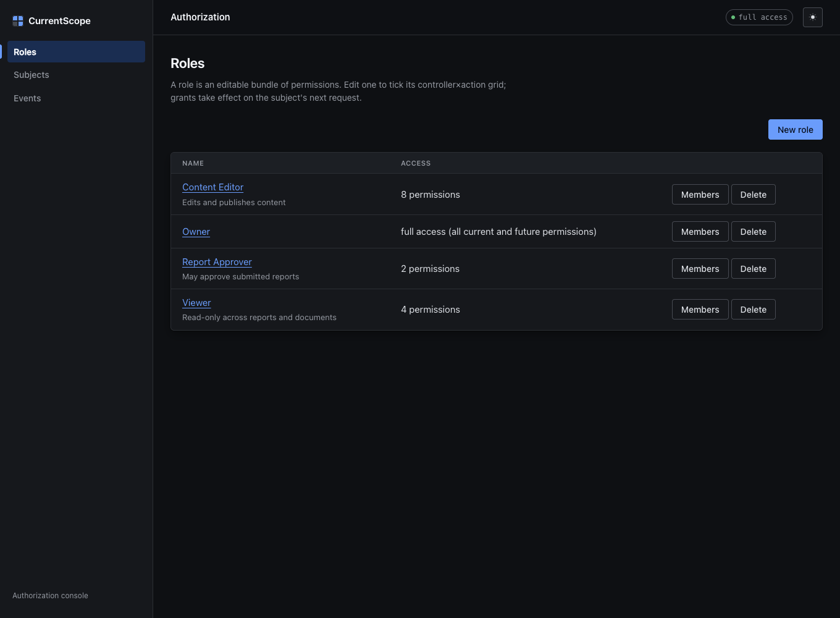View Members of Report Approver role

coord(700,269)
